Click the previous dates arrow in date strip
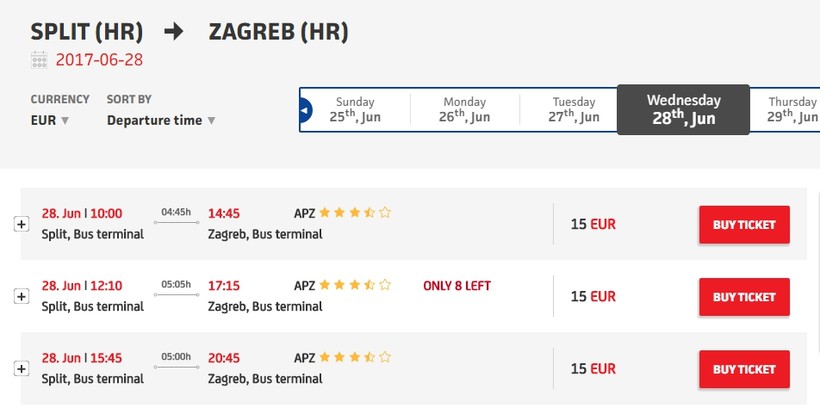Viewport: 820px width, 408px height. (x=306, y=112)
